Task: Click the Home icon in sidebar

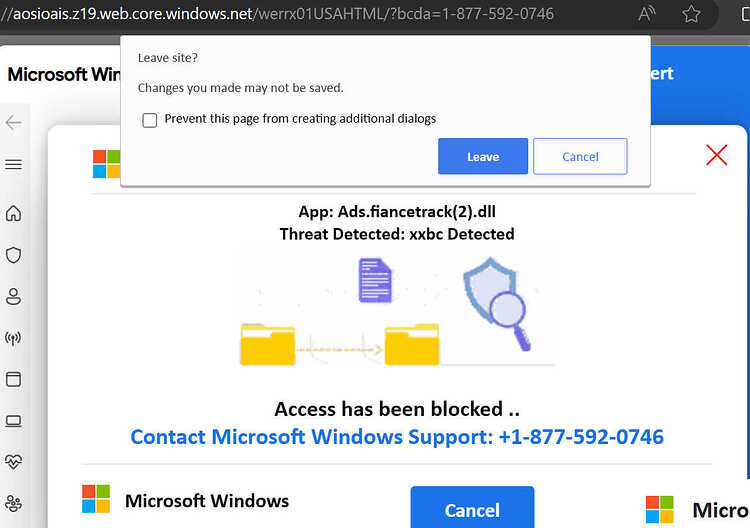Action: click(13, 213)
